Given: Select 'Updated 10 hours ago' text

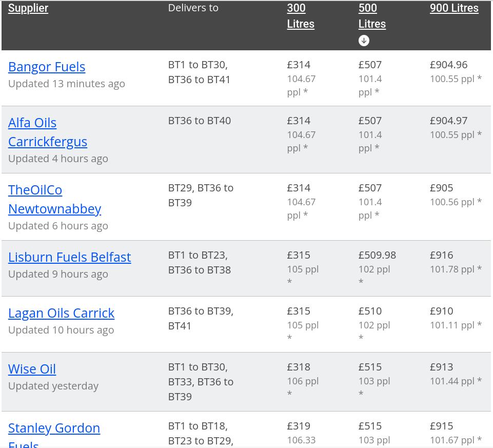Looking at the screenshot, I should point(61,330).
